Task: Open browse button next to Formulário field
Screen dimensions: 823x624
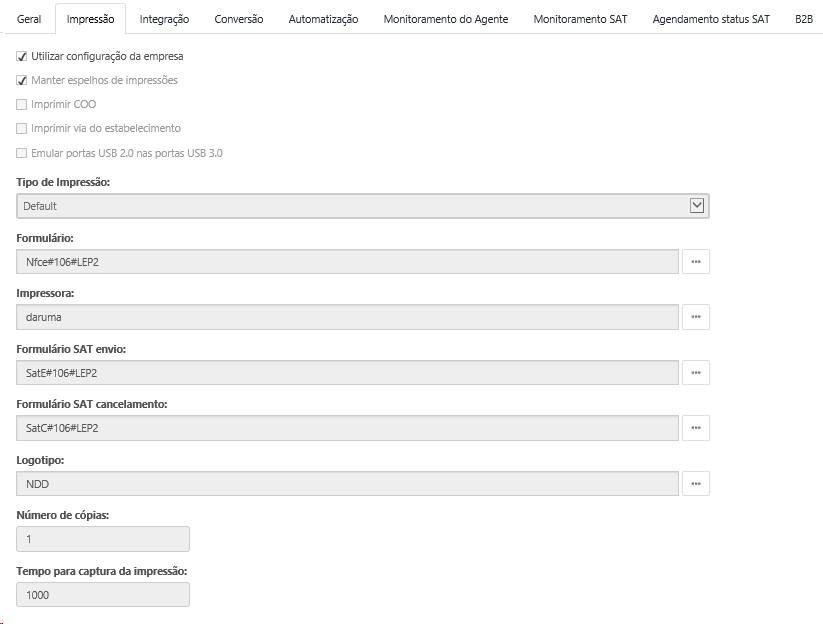Action: (695, 262)
